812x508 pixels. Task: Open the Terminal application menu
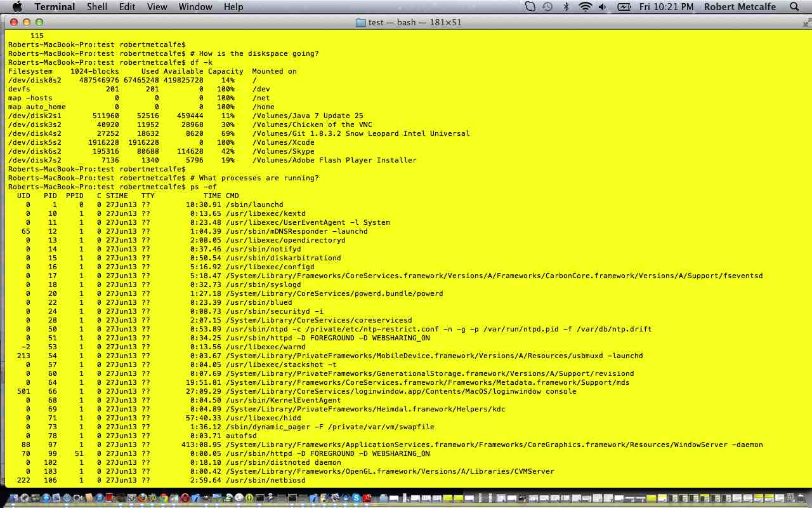(x=55, y=7)
